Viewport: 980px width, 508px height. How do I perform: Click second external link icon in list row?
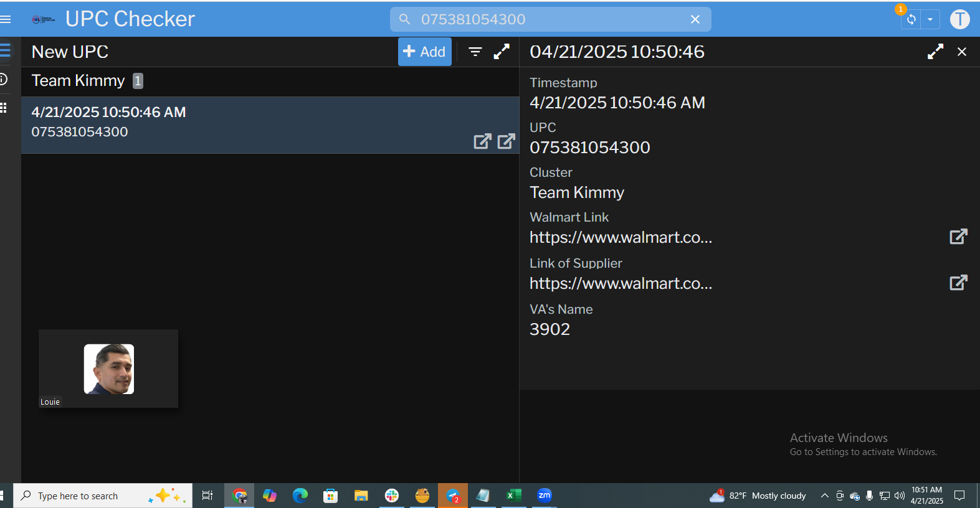506,141
